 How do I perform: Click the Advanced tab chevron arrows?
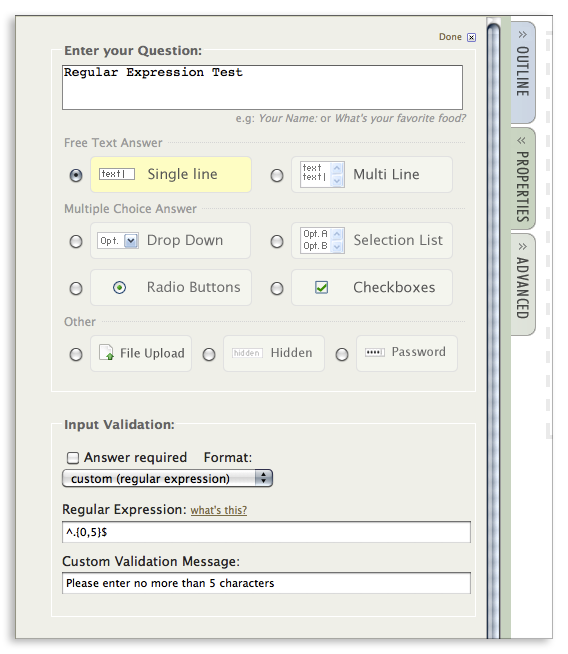[523, 247]
